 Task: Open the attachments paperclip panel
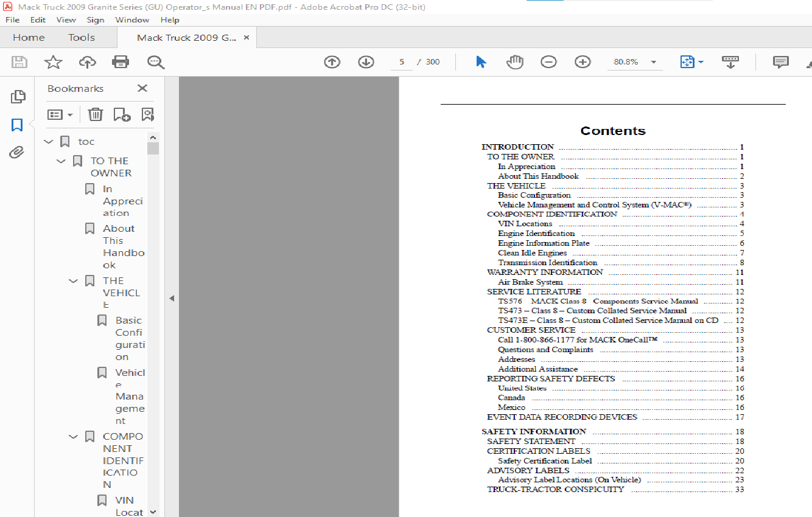click(17, 152)
